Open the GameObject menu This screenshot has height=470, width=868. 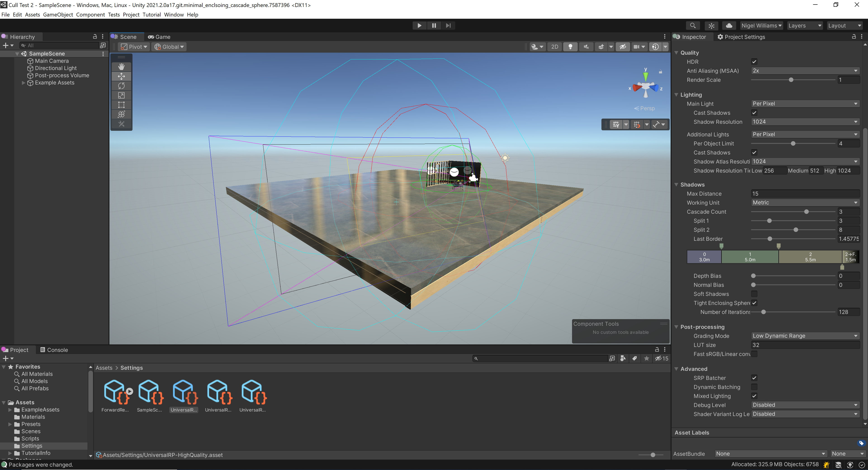(58, 14)
